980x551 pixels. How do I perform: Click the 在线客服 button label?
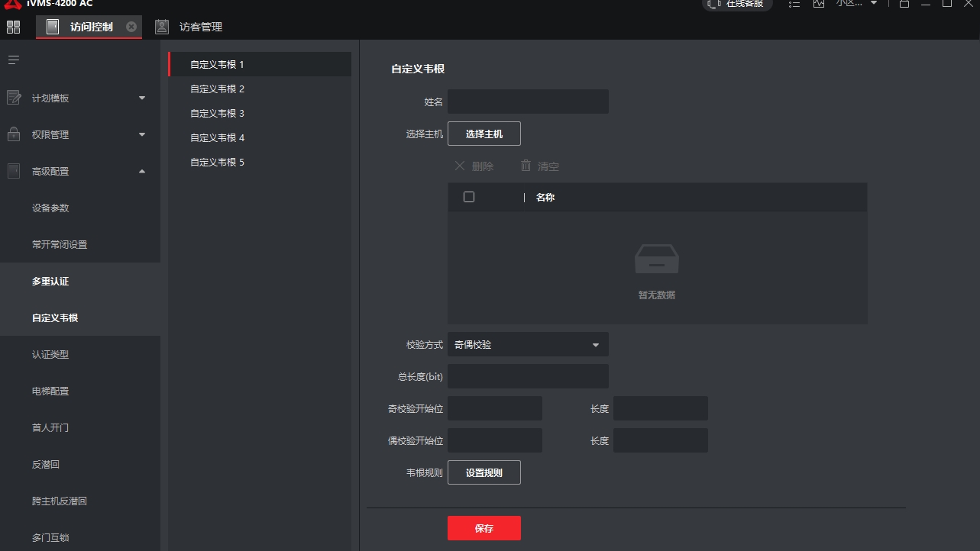(x=745, y=3)
